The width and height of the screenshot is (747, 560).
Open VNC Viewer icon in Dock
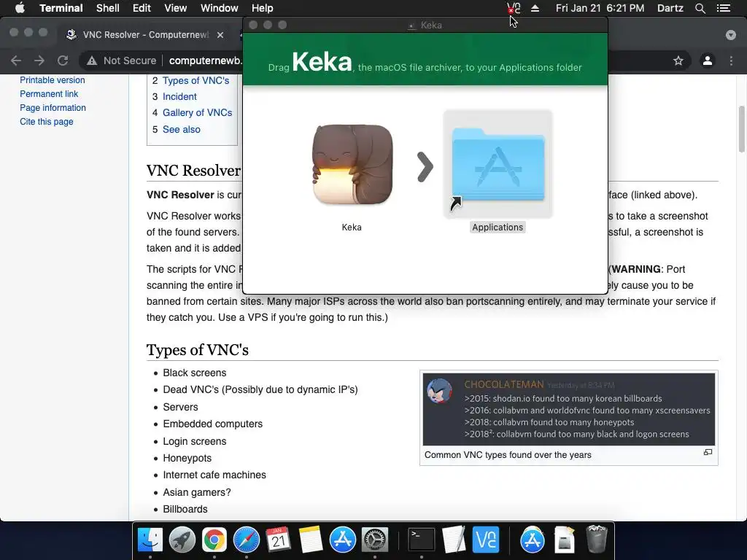pyautogui.click(x=485, y=540)
